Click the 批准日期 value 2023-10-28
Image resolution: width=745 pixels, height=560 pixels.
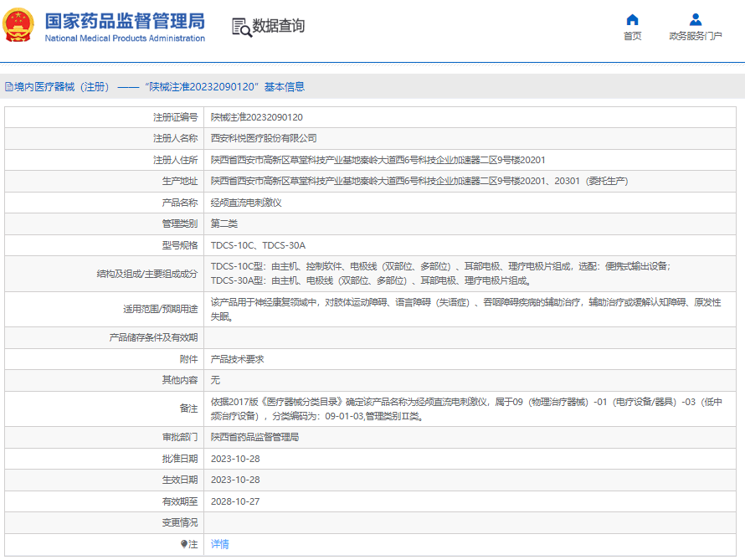[235, 459]
